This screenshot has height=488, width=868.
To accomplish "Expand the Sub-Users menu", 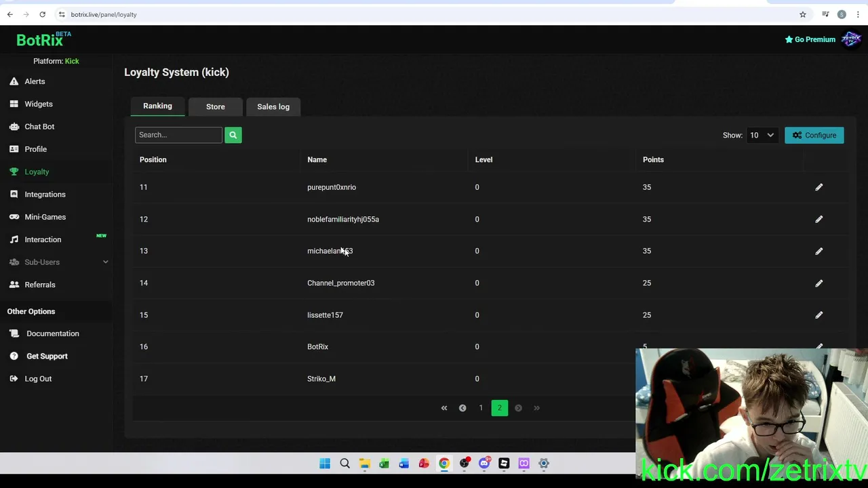I will 58,262.
